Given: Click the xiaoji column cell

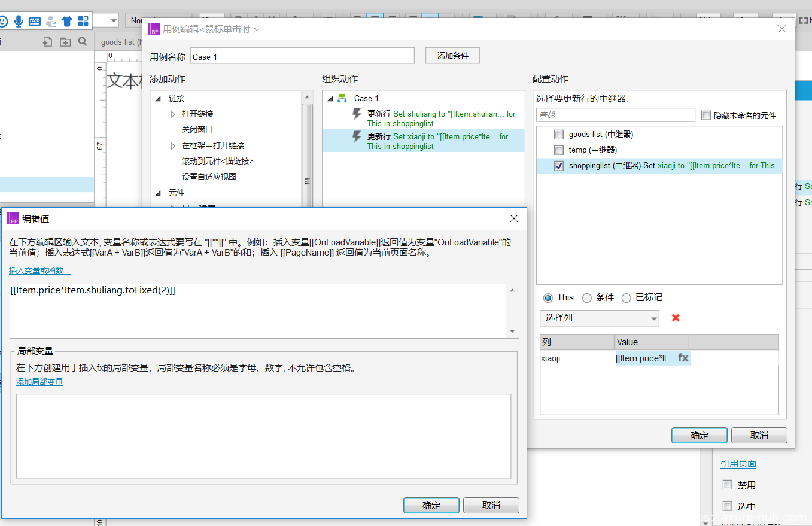Looking at the screenshot, I should point(577,358).
